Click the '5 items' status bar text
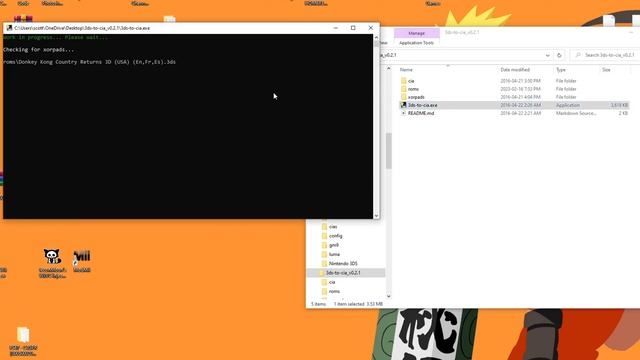Viewport: 640px width, 360px height. (318, 304)
